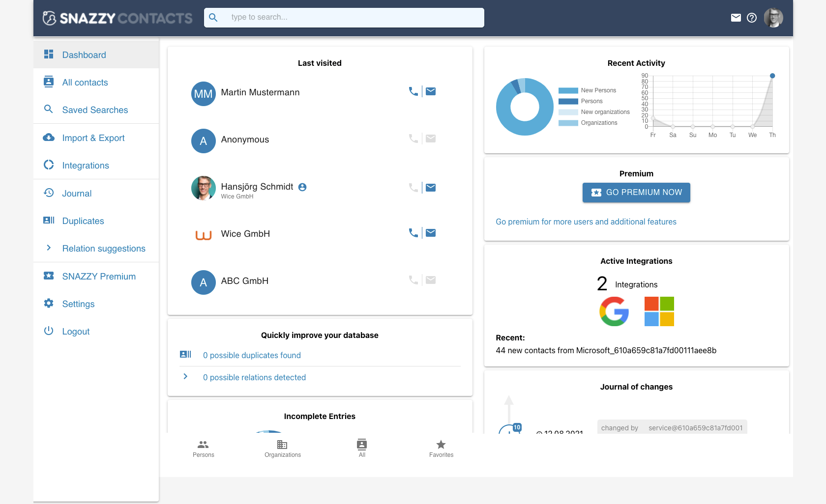This screenshot has width=826, height=504.
Task: Click the Google integration logo
Action: pyautogui.click(x=614, y=311)
